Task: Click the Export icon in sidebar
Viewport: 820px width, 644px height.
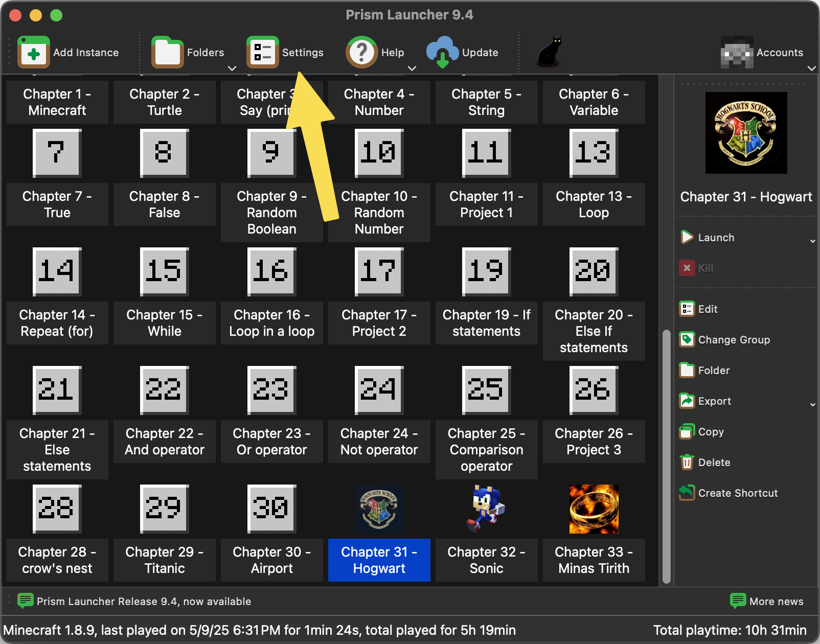Action: (687, 401)
